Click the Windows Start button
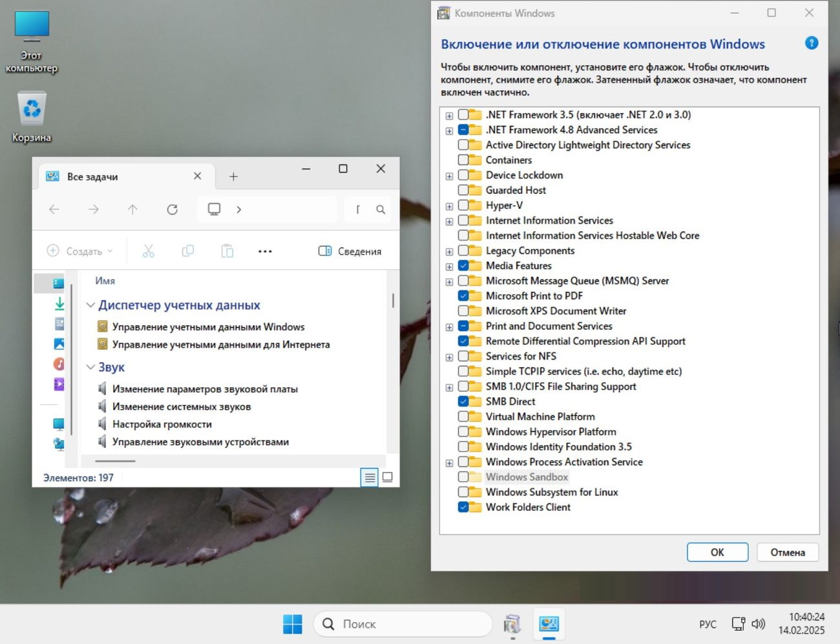The width and height of the screenshot is (840, 644). [x=292, y=624]
